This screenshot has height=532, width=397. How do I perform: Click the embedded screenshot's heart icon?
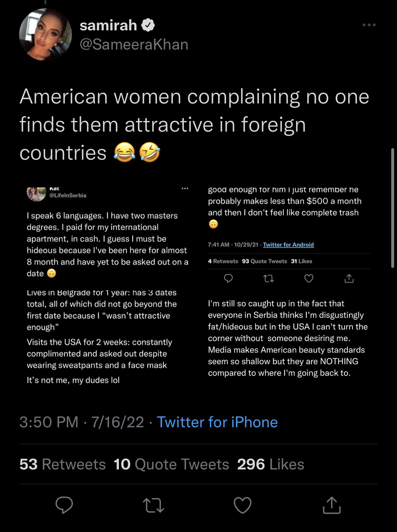[309, 278]
